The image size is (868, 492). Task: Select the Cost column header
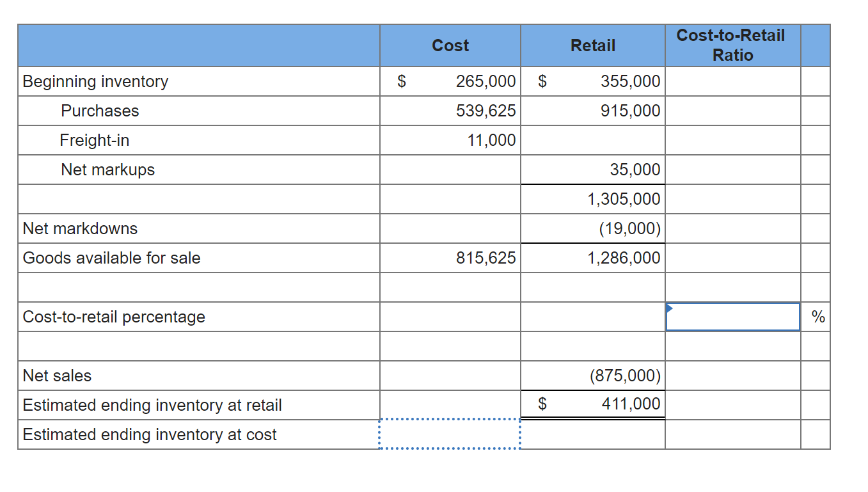(x=450, y=45)
